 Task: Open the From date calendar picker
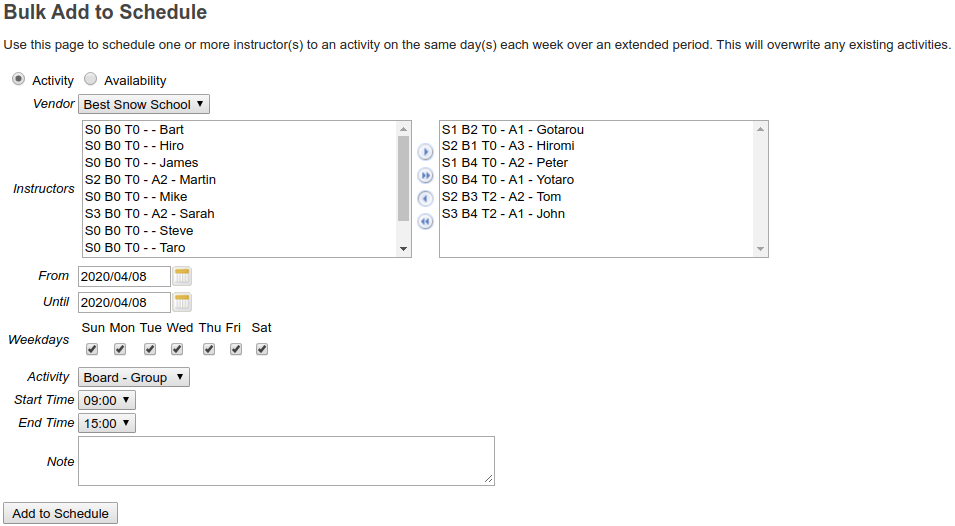point(183,276)
